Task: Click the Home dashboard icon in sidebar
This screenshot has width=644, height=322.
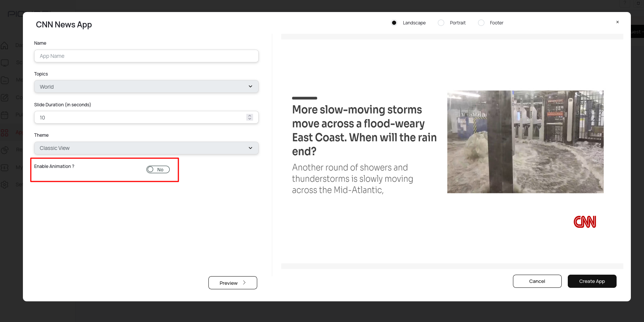Action: [x=5, y=45]
